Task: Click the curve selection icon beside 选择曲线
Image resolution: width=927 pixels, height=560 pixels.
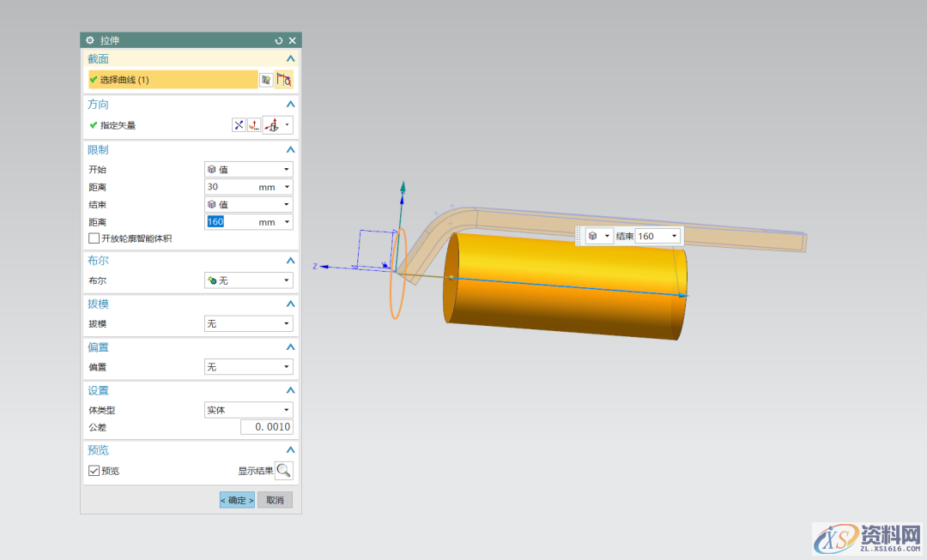Action: 284,80
